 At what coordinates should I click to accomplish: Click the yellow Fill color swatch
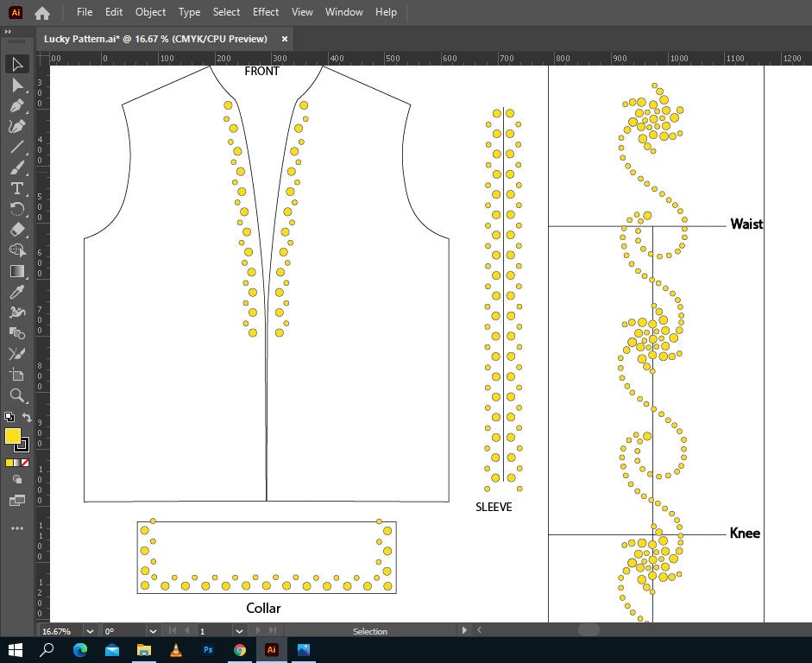(12, 436)
